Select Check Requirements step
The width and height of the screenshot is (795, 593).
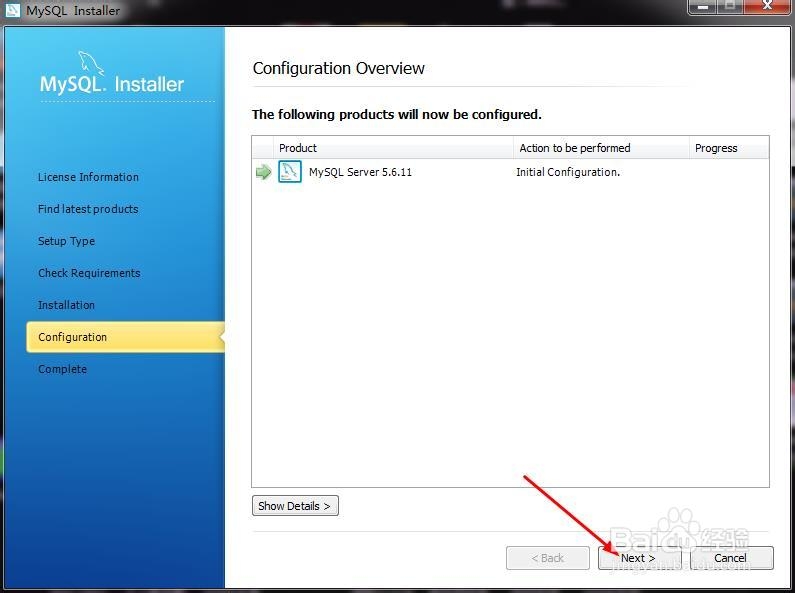tap(89, 273)
